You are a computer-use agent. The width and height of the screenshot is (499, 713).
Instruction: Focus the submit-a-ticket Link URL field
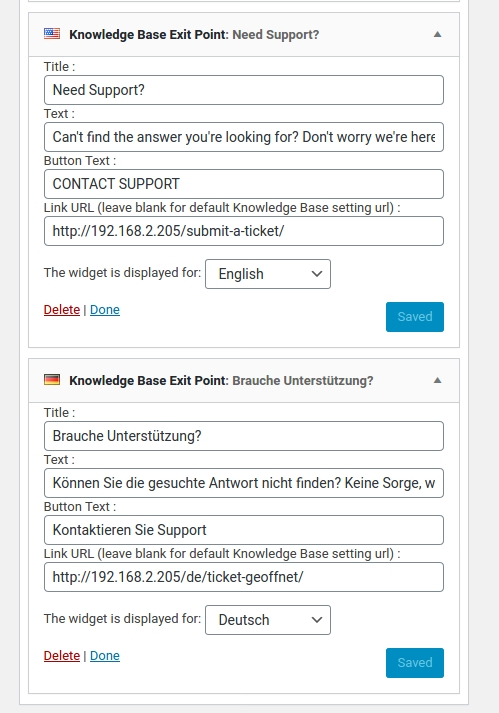click(x=244, y=231)
